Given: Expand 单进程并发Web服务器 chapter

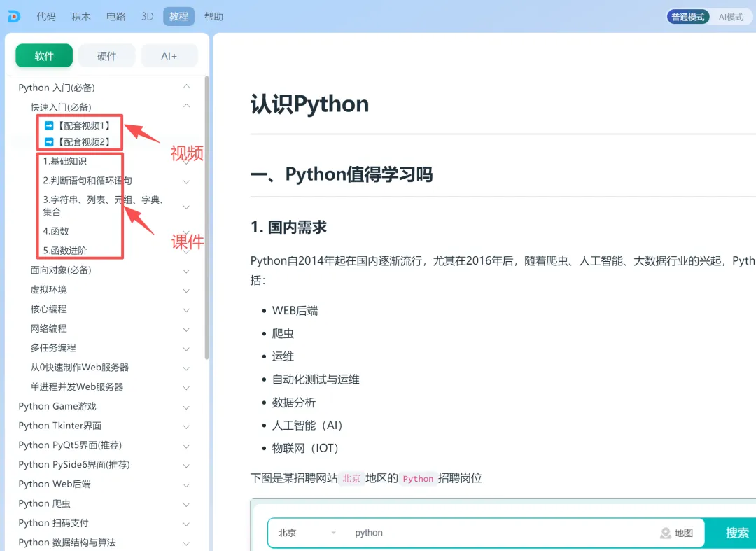Looking at the screenshot, I should coord(187,388).
